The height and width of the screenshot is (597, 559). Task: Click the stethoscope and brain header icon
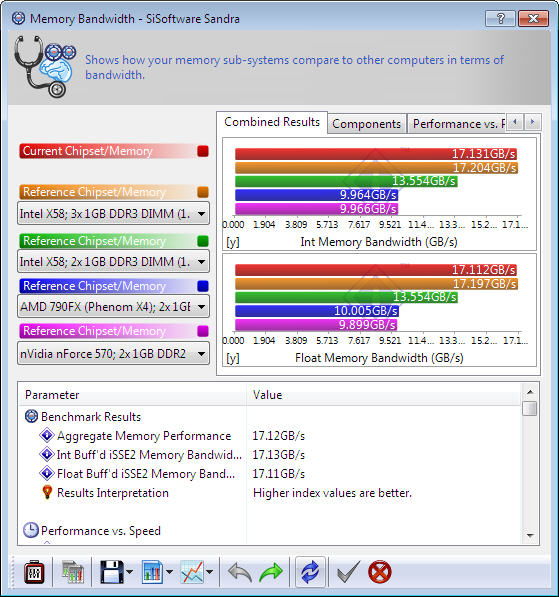coord(45,66)
